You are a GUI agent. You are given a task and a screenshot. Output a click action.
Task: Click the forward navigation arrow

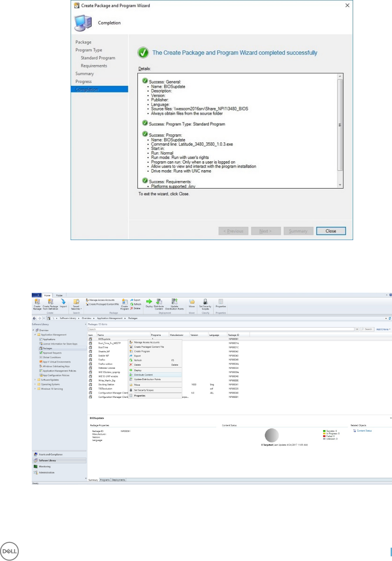click(39, 318)
